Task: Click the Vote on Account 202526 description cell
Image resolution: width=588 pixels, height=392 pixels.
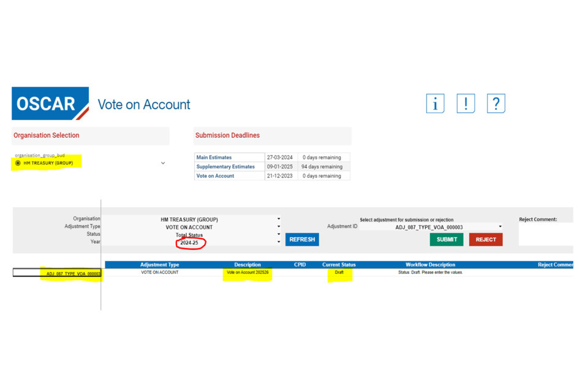Action: point(247,273)
